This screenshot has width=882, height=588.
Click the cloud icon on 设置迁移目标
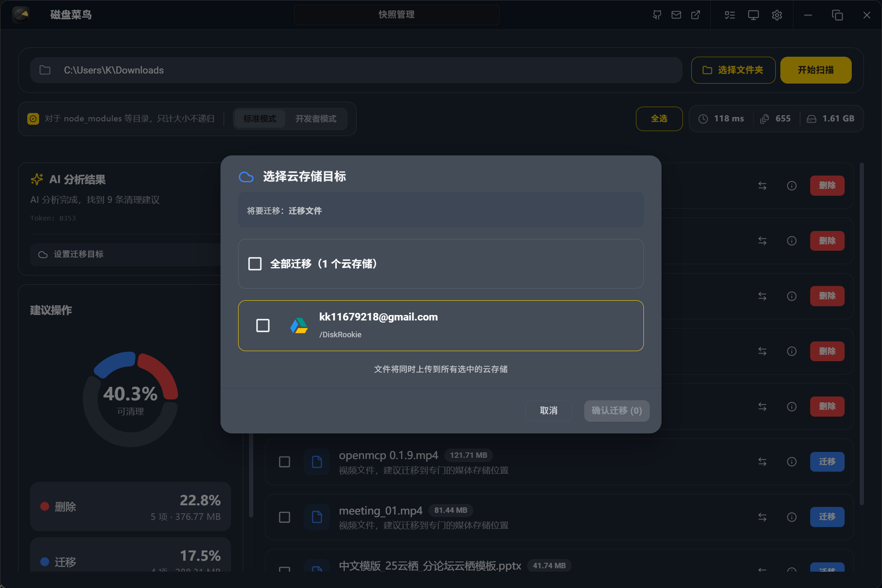(42, 254)
